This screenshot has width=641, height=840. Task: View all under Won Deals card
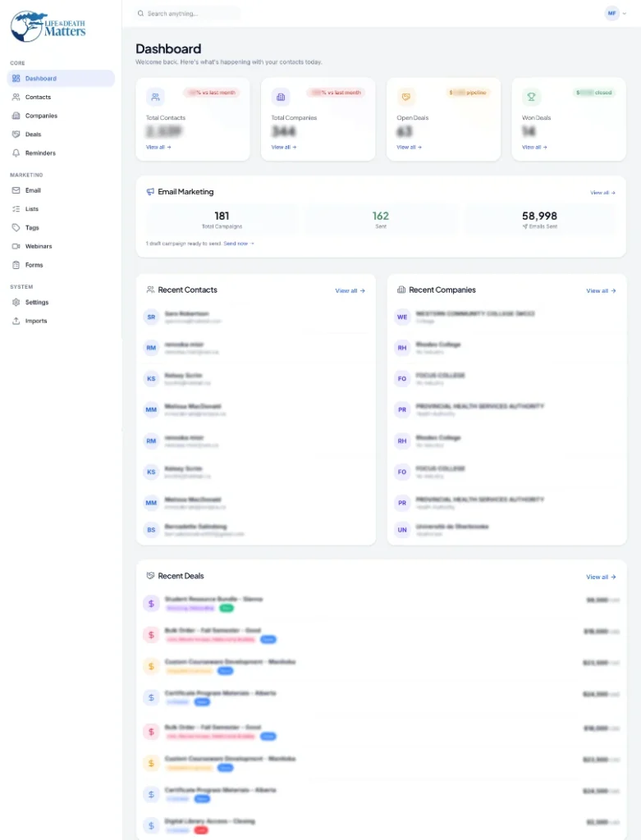(534, 147)
